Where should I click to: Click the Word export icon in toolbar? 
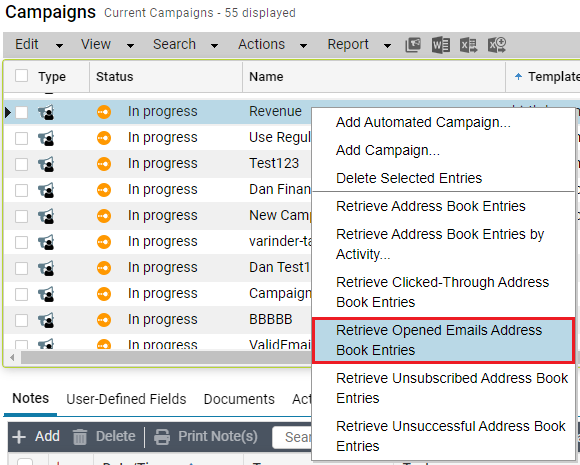(x=441, y=45)
